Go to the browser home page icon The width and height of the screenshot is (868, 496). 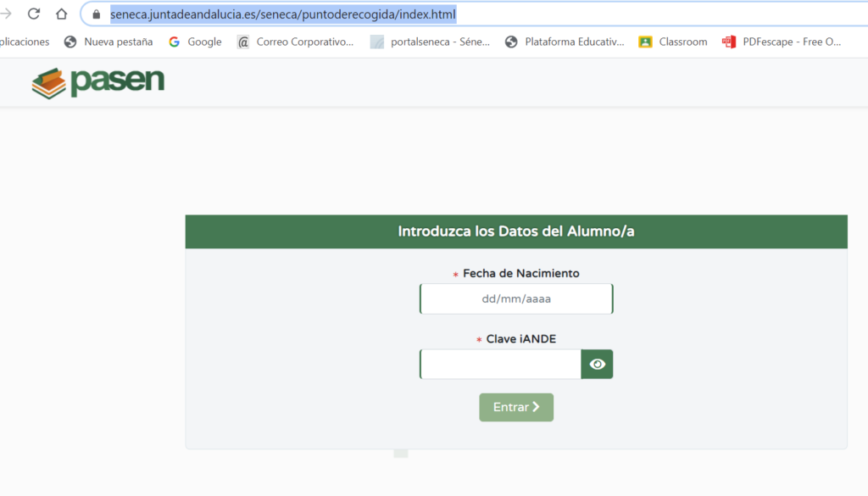point(61,14)
